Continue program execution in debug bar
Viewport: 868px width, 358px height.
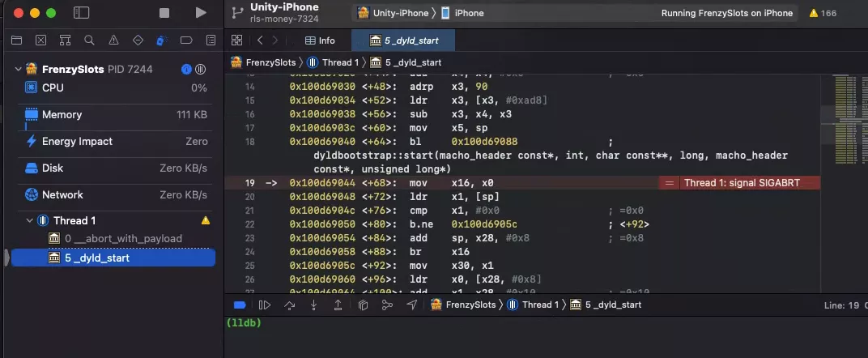[265, 305]
